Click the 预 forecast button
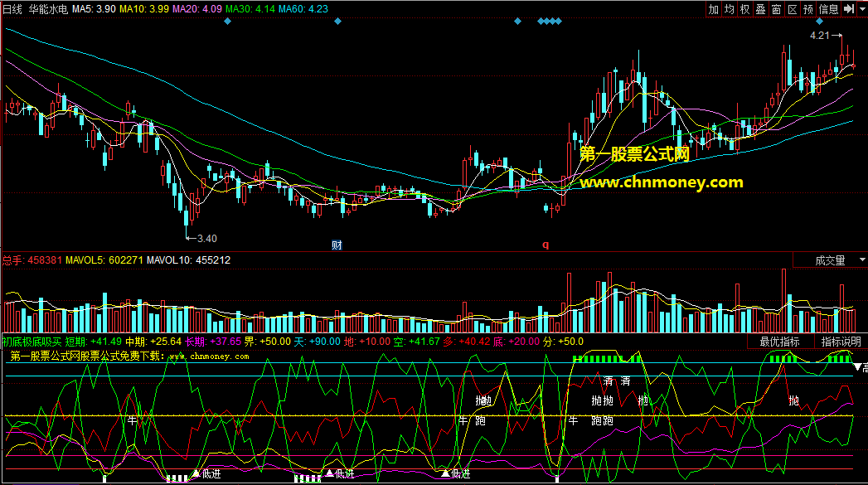Screen dimensions: 868x485 pos(808,9)
